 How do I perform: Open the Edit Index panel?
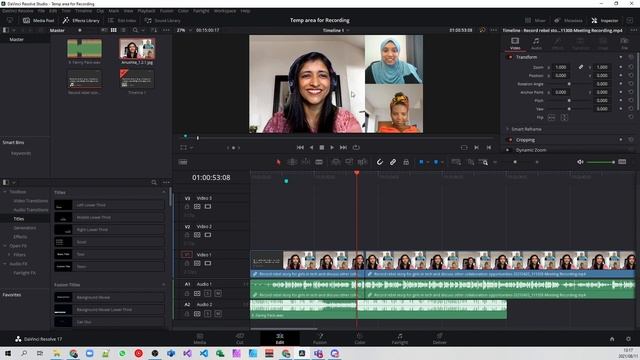(122, 20)
